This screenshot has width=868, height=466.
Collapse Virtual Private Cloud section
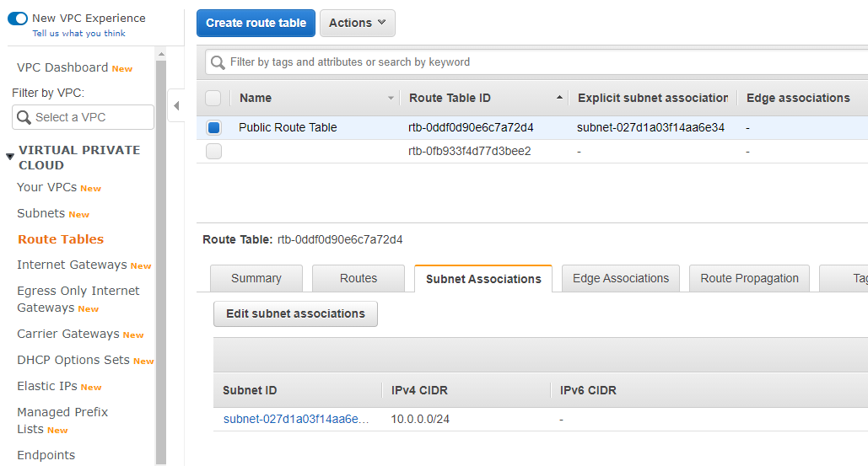point(10,157)
